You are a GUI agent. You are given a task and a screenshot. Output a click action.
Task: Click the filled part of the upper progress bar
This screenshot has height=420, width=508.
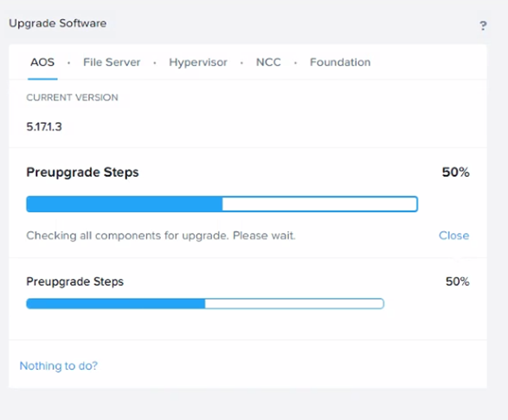click(125, 204)
